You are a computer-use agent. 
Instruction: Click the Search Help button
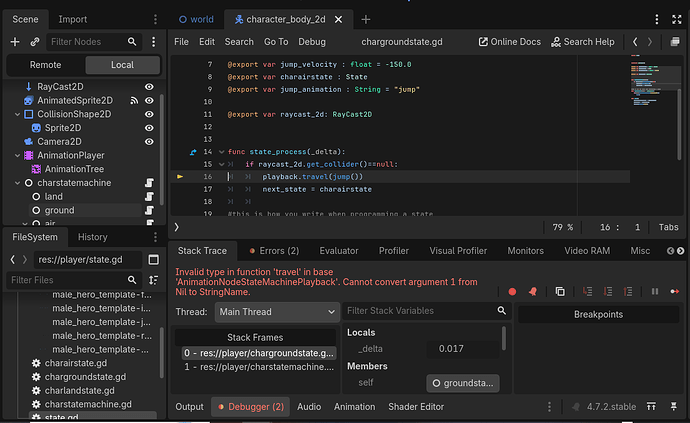click(583, 42)
